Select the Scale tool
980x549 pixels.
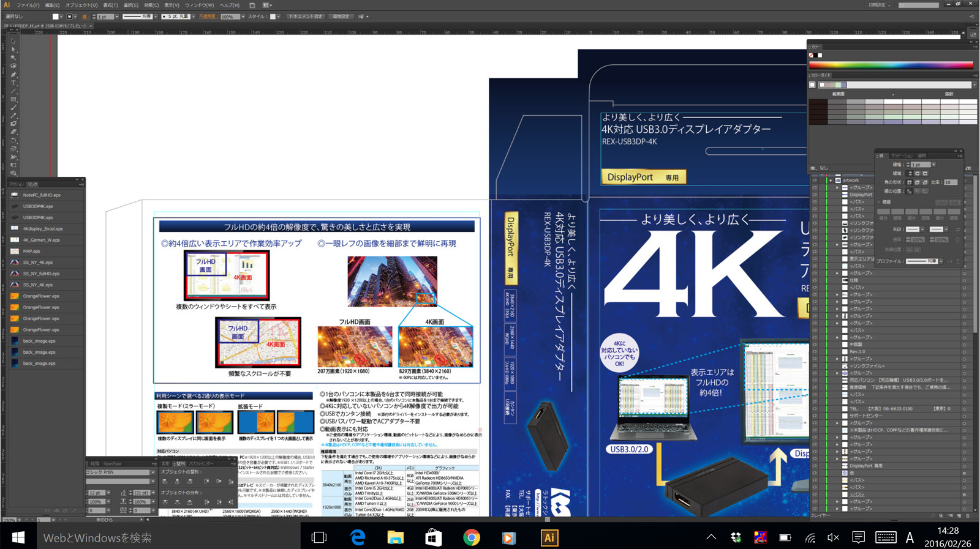[13, 149]
